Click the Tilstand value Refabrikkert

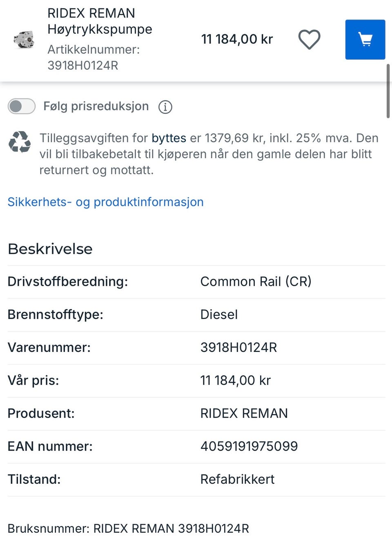(237, 479)
